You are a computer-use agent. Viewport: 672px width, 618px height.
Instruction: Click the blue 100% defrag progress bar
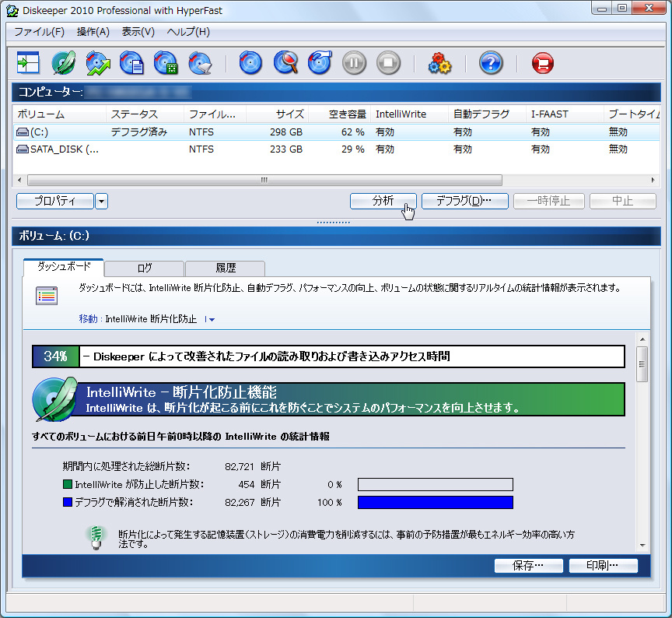(434, 502)
